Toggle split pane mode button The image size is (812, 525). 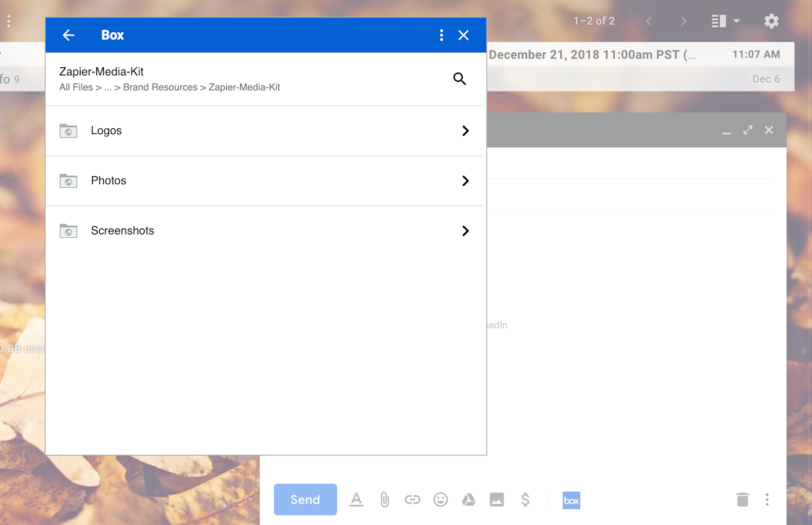(719, 21)
